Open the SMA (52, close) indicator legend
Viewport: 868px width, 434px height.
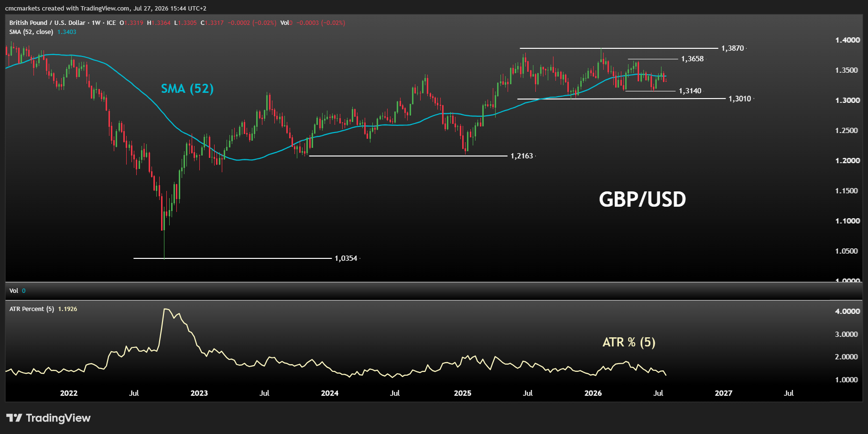click(x=31, y=32)
